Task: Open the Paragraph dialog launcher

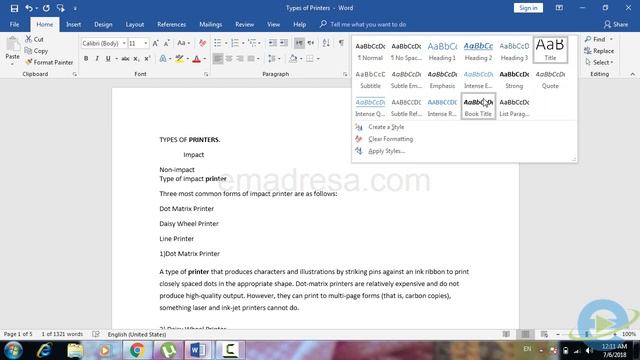Action: (x=345, y=74)
